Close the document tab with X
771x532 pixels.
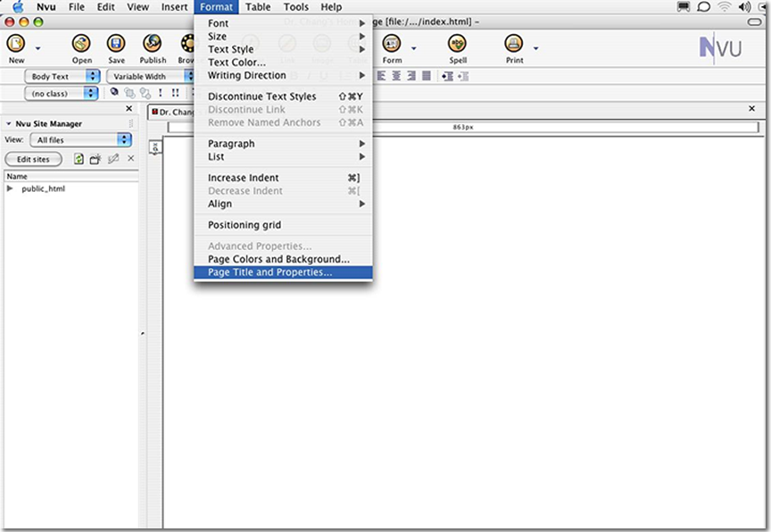[752, 109]
